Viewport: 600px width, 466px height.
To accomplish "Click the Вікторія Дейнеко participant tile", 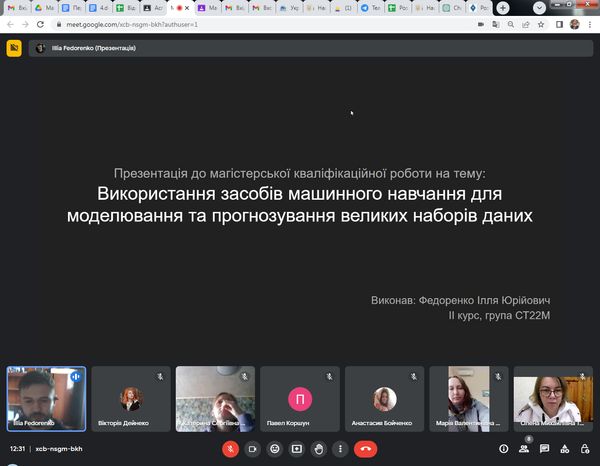I will (x=131, y=399).
